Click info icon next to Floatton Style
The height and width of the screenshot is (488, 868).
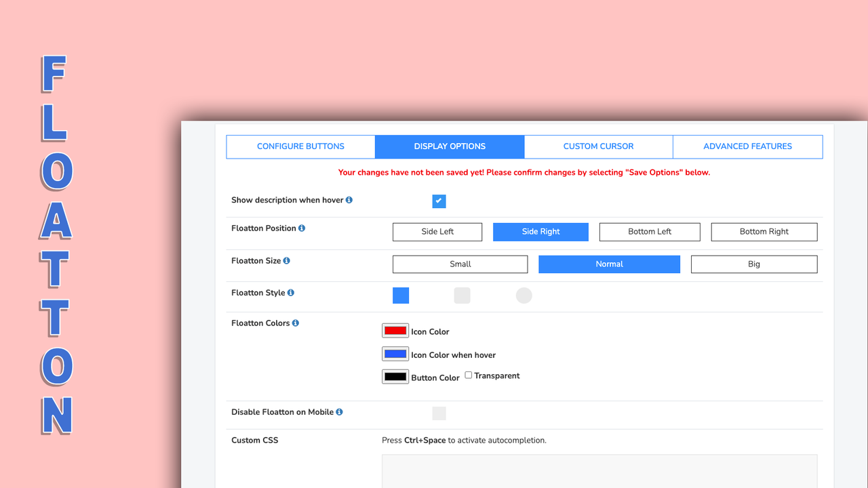(x=291, y=293)
